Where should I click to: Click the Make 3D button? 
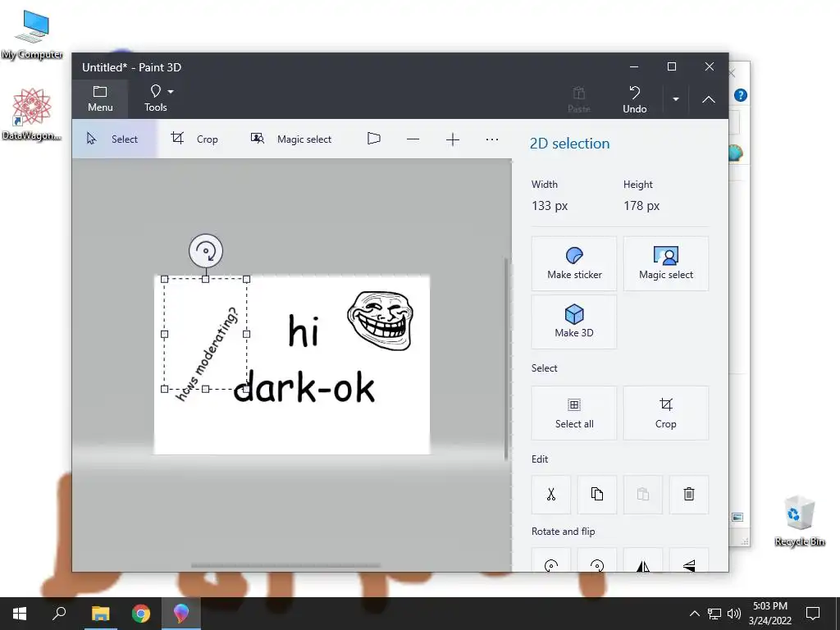573,322
